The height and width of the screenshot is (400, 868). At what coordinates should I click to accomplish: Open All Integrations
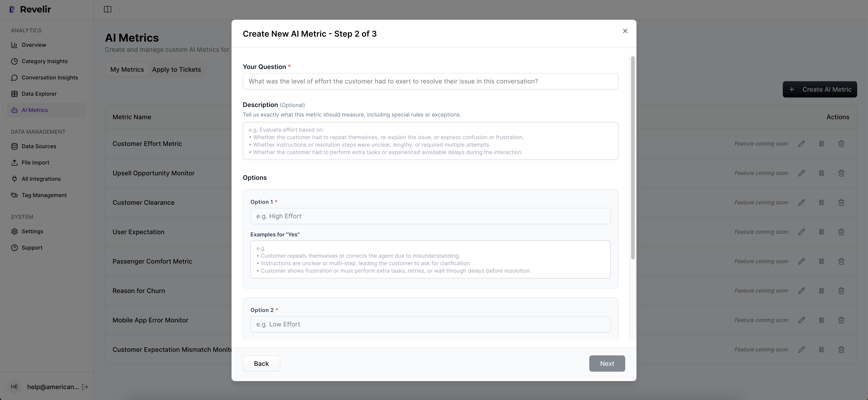click(41, 179)
